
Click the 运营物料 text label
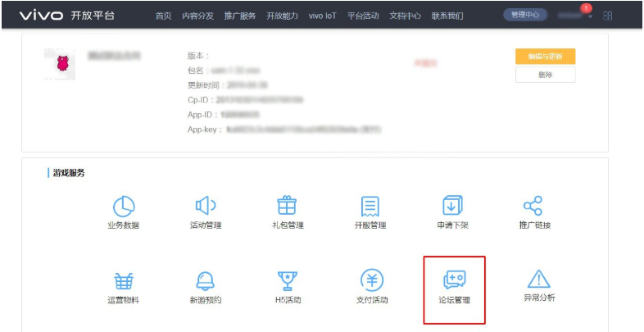coord(123,300)
